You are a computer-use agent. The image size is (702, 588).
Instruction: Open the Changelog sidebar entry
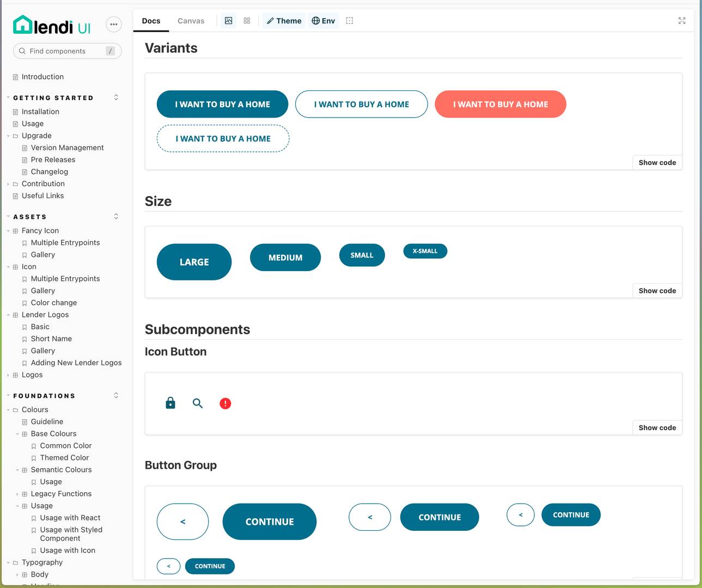tap(49, 171)
